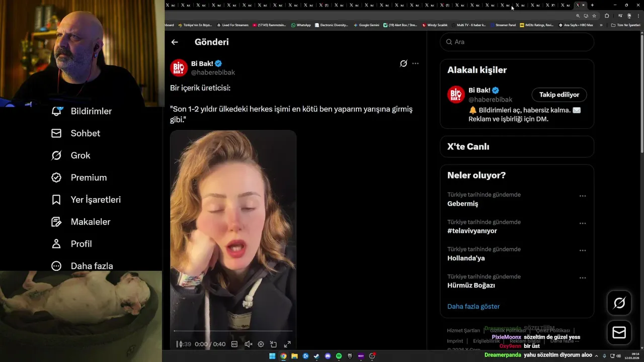644x362 pixels.
Task: Open Premium from the sidebar
Action: click(79, 177)
